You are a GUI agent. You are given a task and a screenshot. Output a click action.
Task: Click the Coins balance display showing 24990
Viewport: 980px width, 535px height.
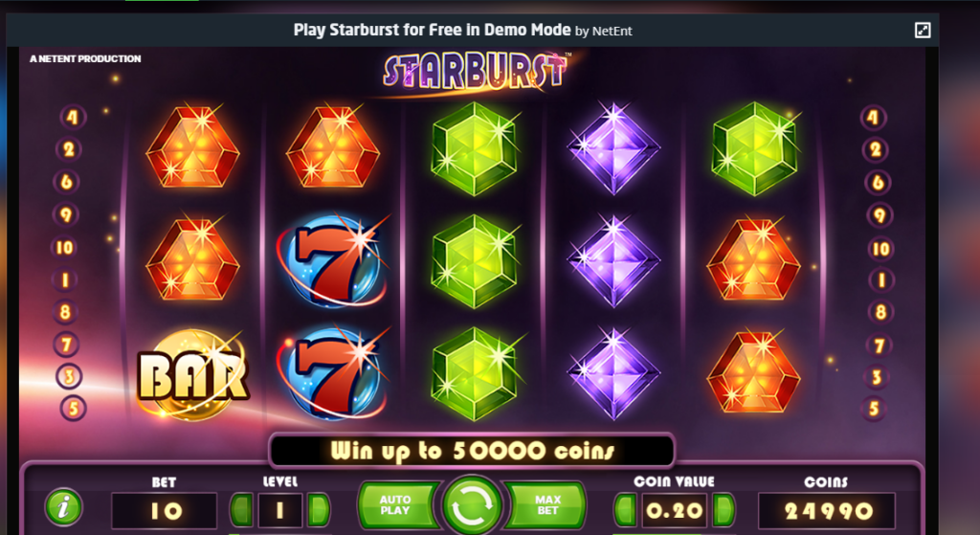pyautogui.click(x=827, y=511)
